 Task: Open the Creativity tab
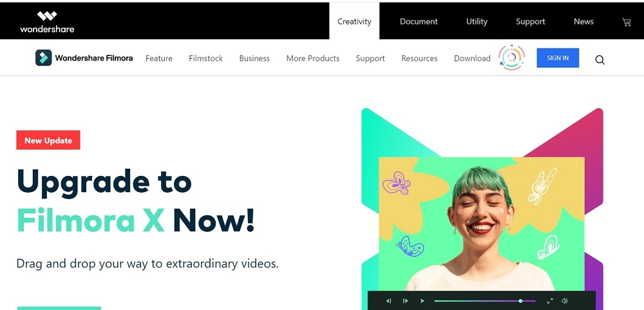coord(354,21)
